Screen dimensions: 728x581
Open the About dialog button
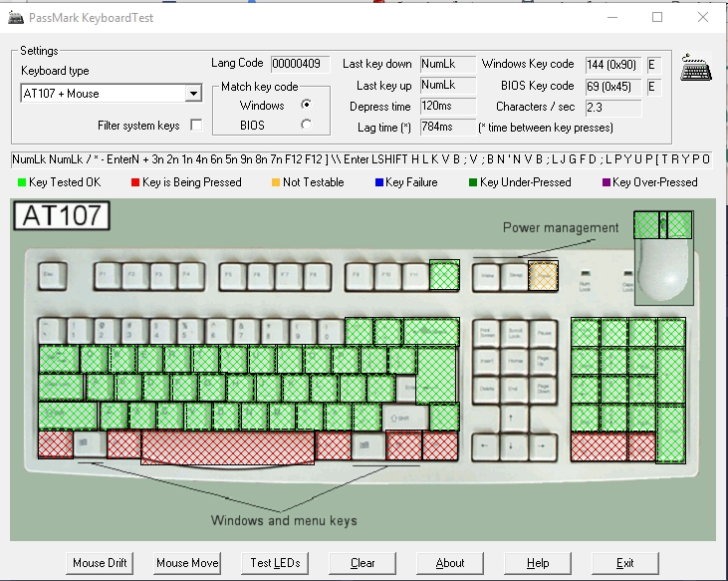(x=450, y=563)
